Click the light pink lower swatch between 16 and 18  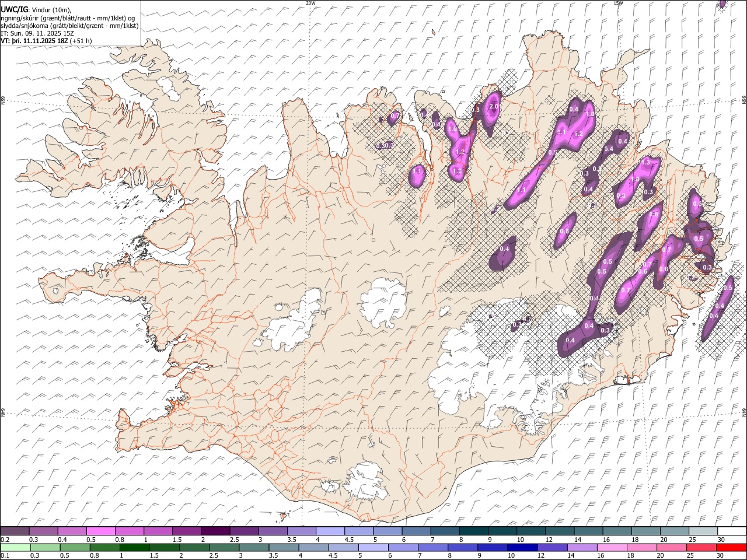(611, 547)
